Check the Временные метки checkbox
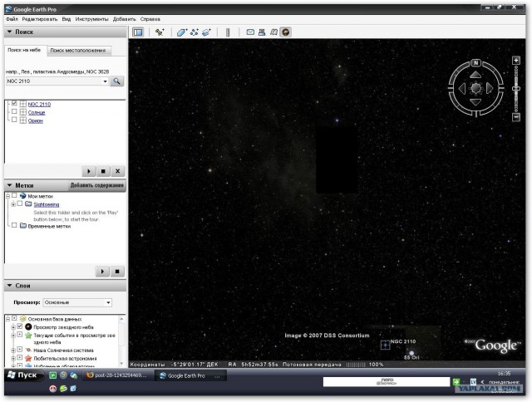The width and height of the screenshot is (532, 402). (14, 225)
